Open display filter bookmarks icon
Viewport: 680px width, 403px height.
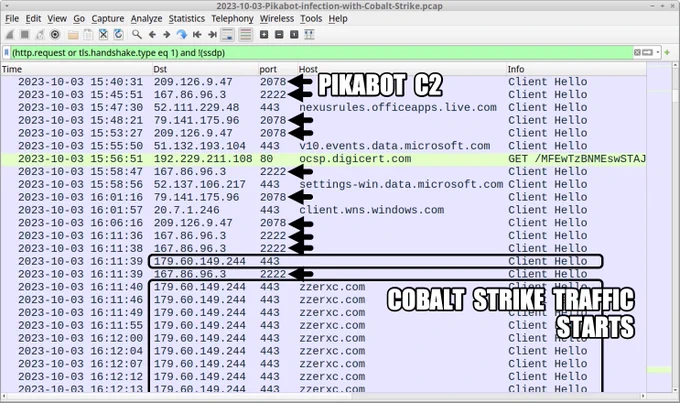7,53
